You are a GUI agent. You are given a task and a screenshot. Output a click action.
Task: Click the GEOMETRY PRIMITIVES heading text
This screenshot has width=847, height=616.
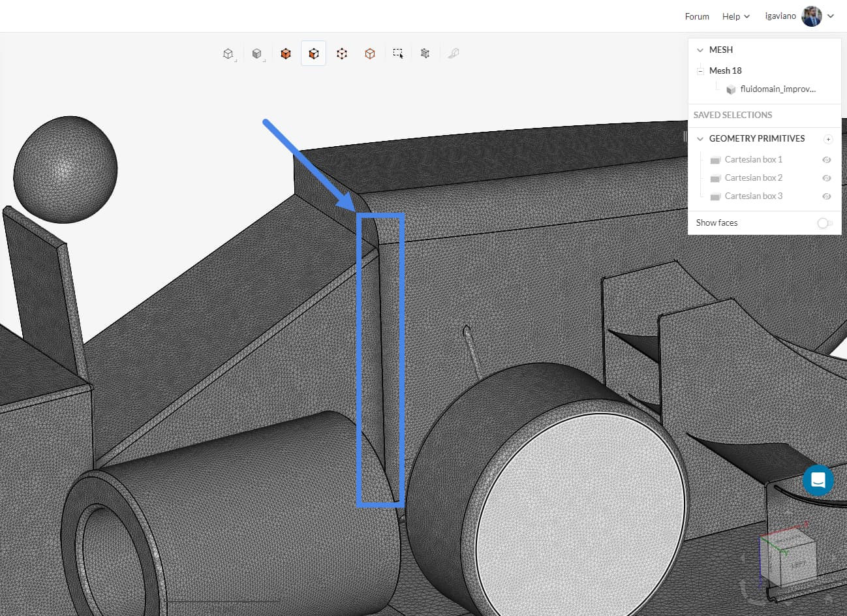pos(757,138)
